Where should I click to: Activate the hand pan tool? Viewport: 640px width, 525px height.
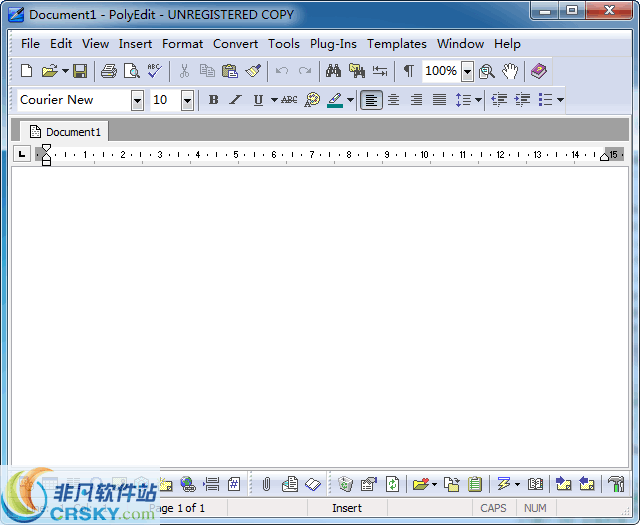click(x=510, y=71)
